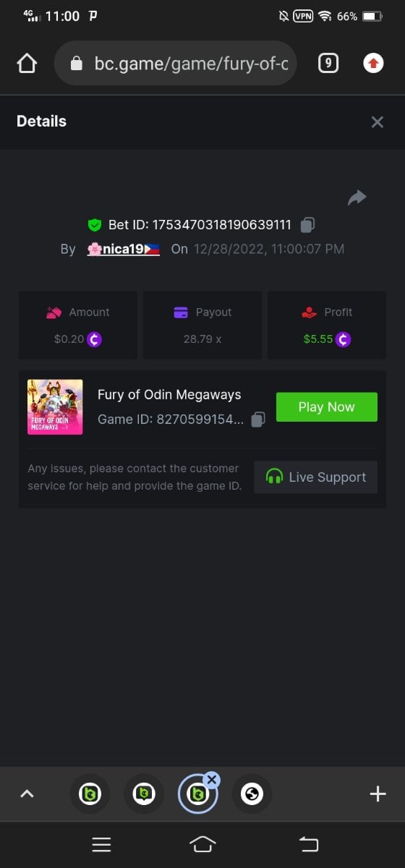405x868 pixels.
Task: Switch to the first BC.Game tab
Action: tap(90, 794)
